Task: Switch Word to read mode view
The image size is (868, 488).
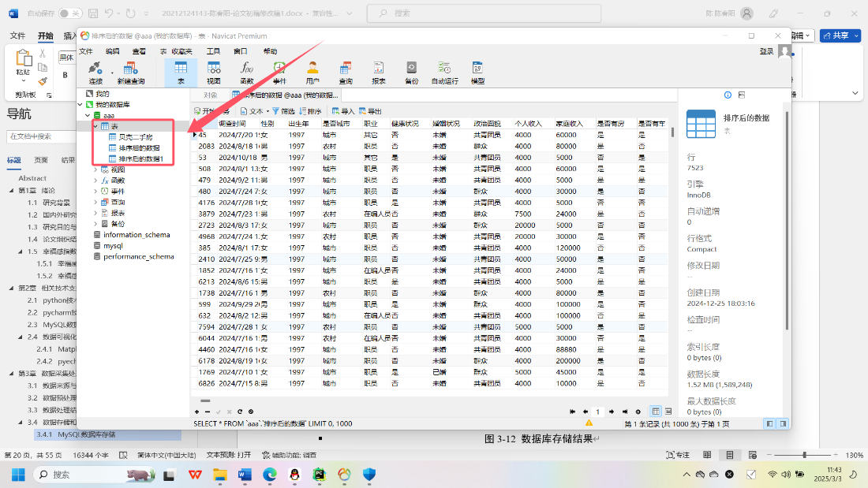Action: pos(707,455)
